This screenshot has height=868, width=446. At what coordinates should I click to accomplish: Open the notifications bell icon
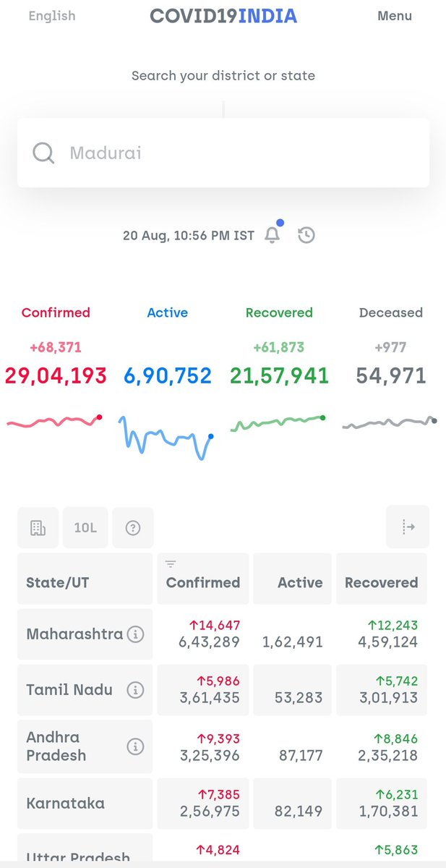[x=273, y=235]
